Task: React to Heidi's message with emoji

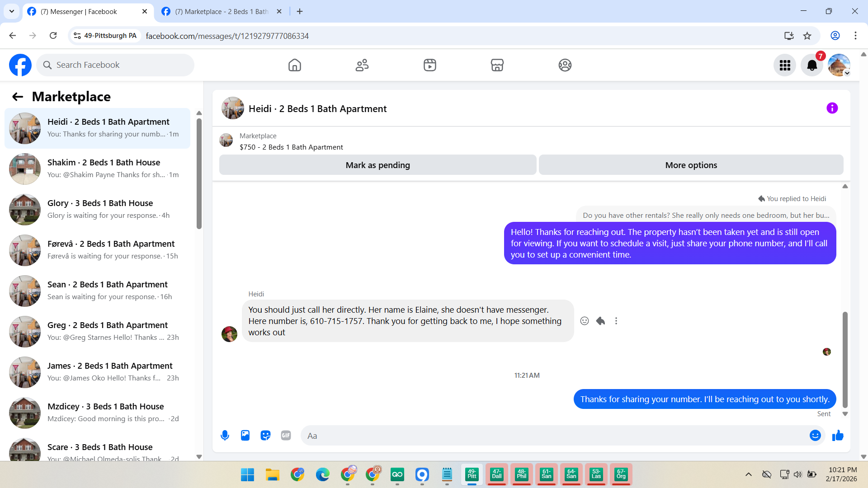Action: pyautogui.click(x=585, y=321)
